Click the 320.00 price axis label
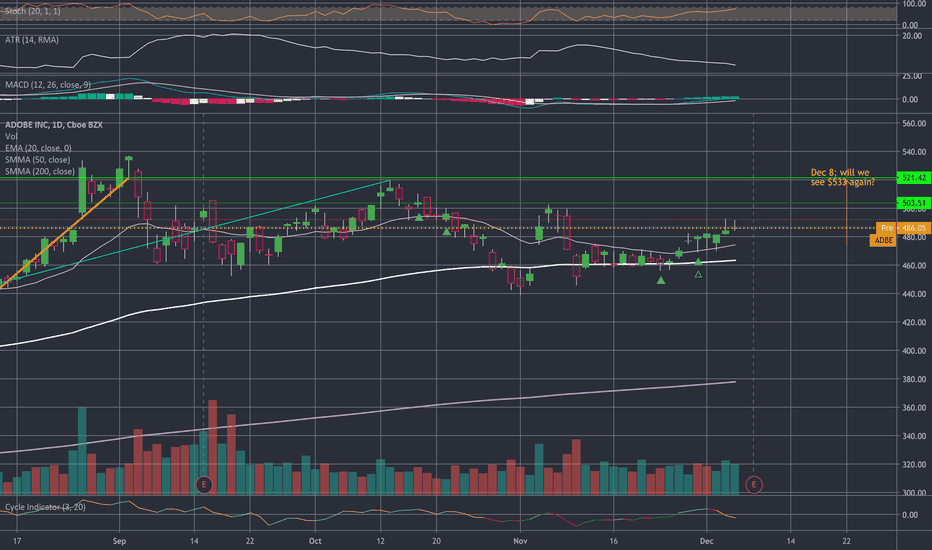This screenshot has height=550, width=932. pos(914,464)
